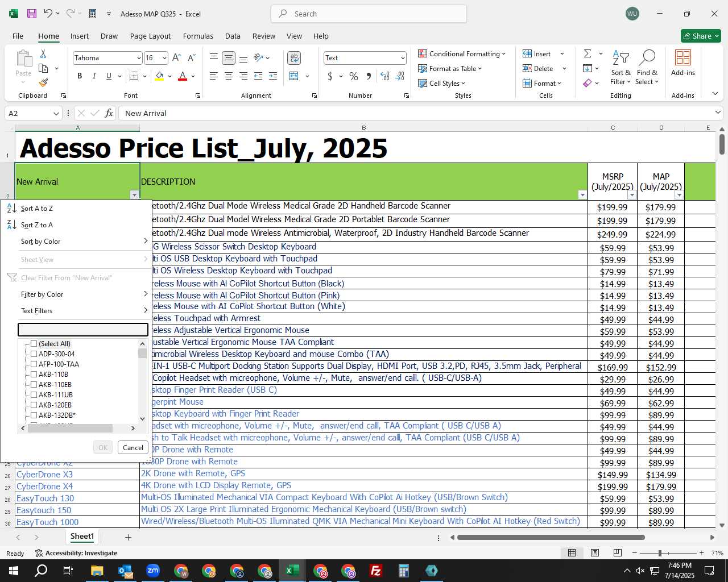Screen dimensions: 728x582
Task: Click Cancel in the filter menu
Action: [x=133, y=447]
